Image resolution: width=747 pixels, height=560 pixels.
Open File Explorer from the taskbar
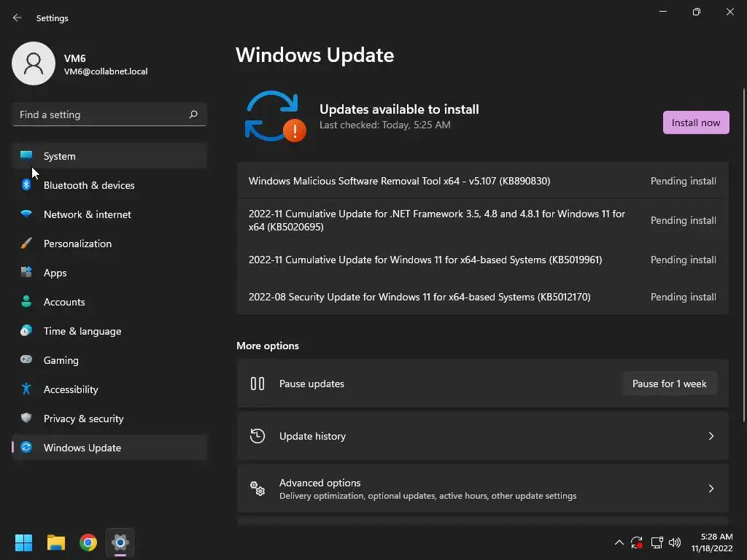pyautogui.click(x=55, y=542)
